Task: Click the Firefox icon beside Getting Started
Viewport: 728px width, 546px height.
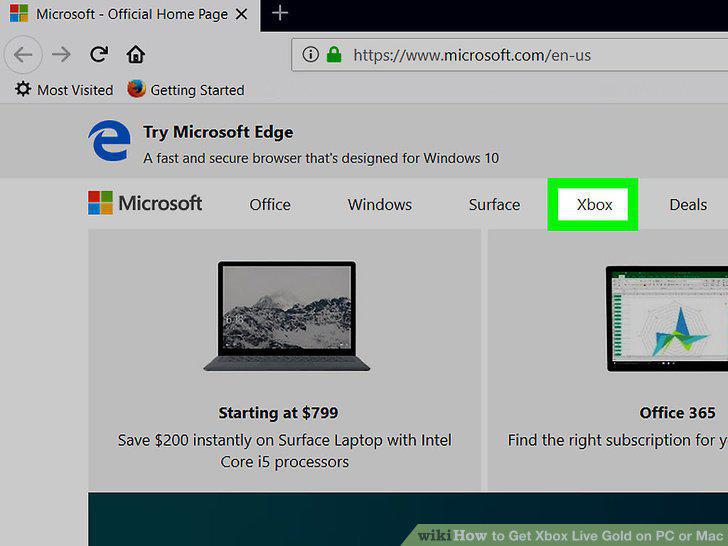Action: point(136,89)
